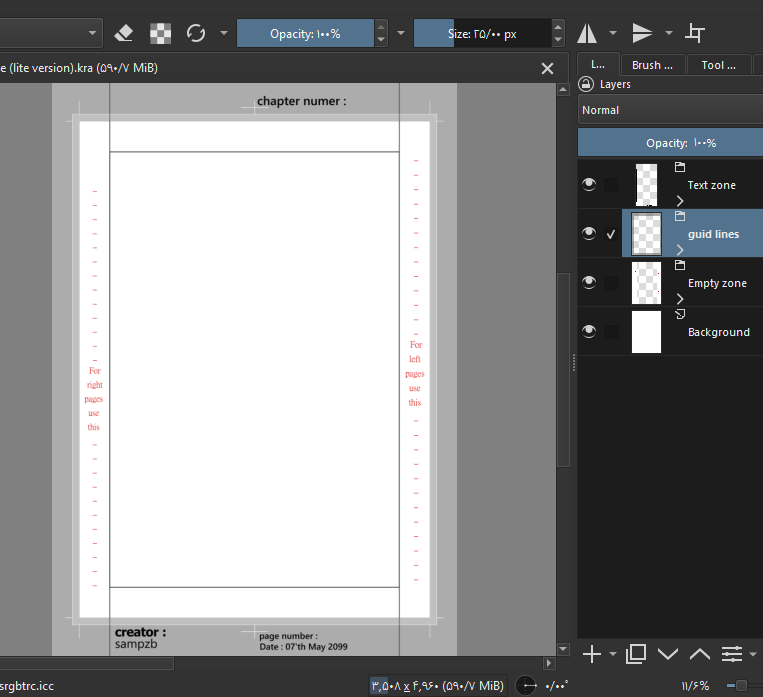
Task: Duplicate the selected layer
Action: click(635, 654)
